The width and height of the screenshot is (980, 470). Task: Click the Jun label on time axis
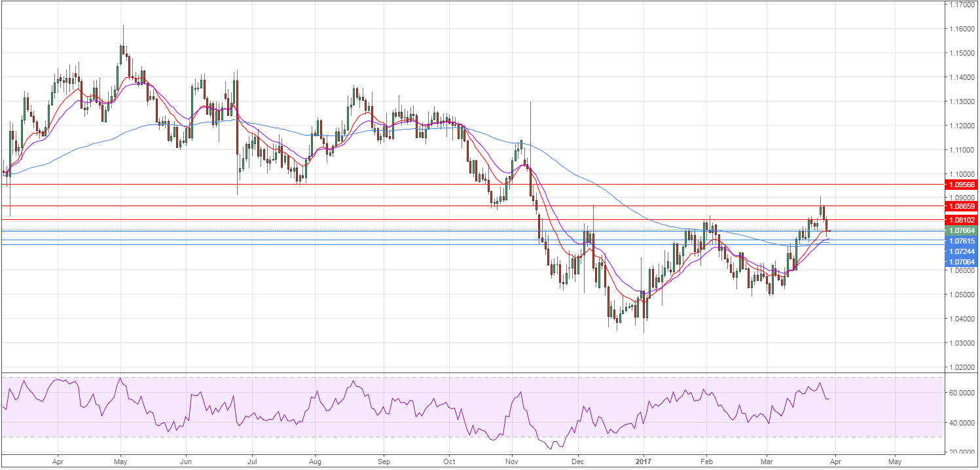[185, 462]
